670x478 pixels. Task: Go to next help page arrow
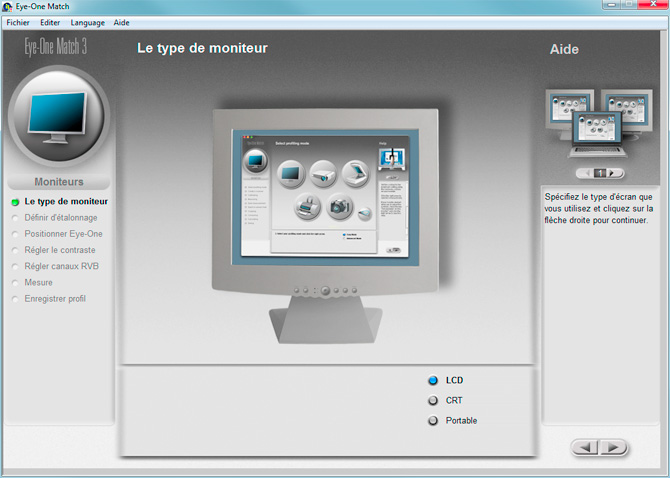612,173
